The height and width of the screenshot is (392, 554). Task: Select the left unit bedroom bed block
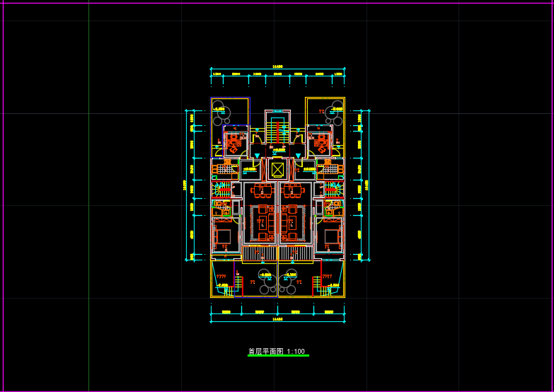click(222, 236)
